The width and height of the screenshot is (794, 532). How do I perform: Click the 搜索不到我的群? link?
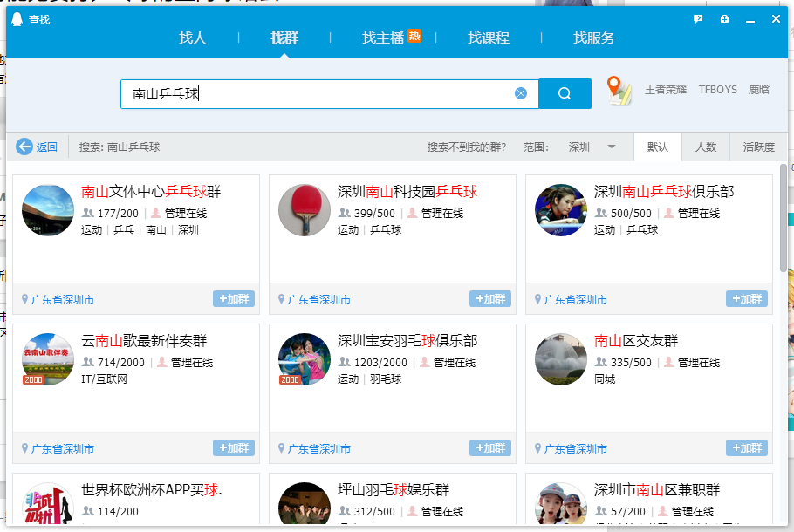[466, 147]
